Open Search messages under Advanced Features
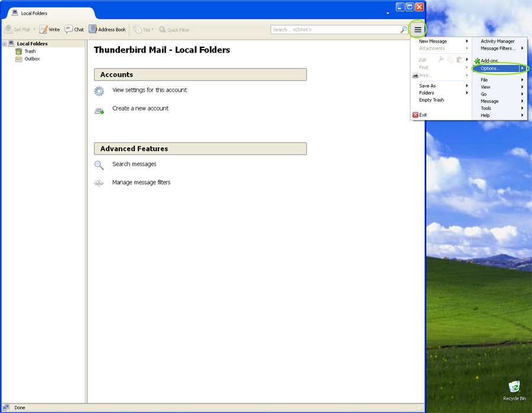This screenshot has height=413, width=532. tap(134, 164)
